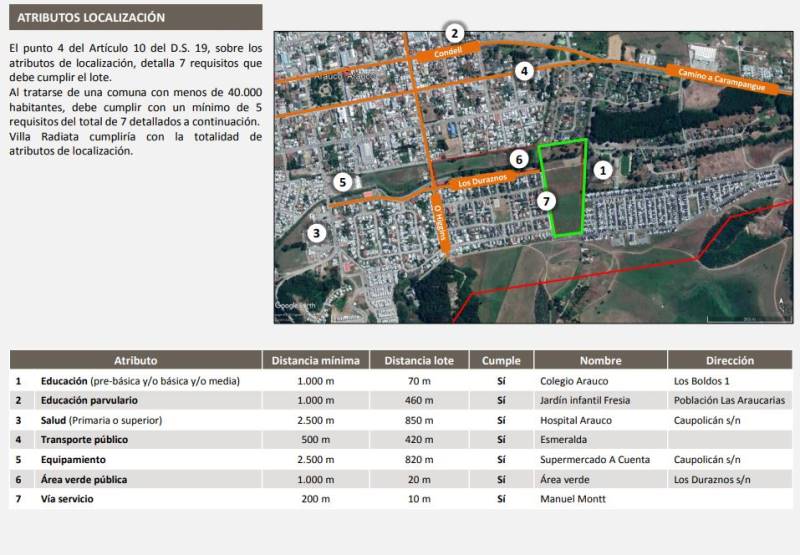Click the Distancia mínima column header
Viewport: 800px width, 555px height.
(315, 361)
